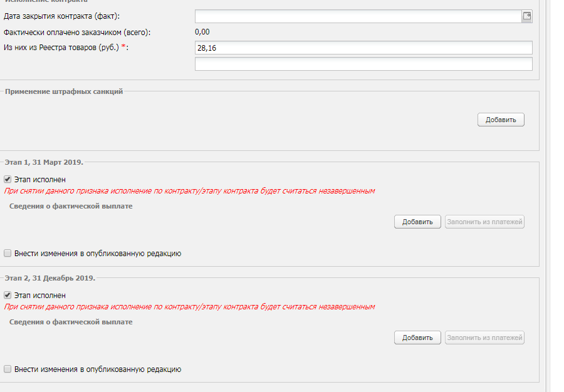The image size is (564, 392).
Task: Click the 'Применение штрафных санкций' section header
Action: click(64, 91)
